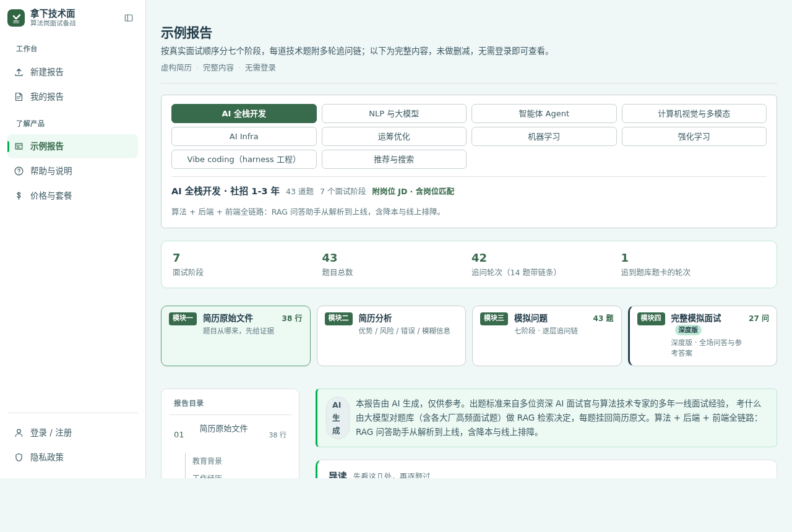Pick the 机器学习 track
This screenshot has width=792, height=532.
544,137
